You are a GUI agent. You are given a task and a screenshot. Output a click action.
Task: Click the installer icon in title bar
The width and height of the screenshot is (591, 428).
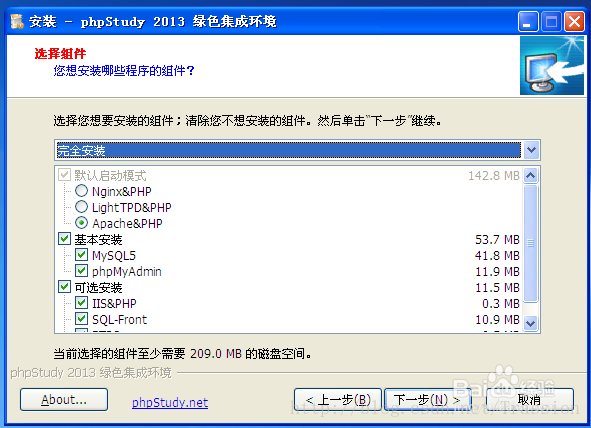pos(17,21)
